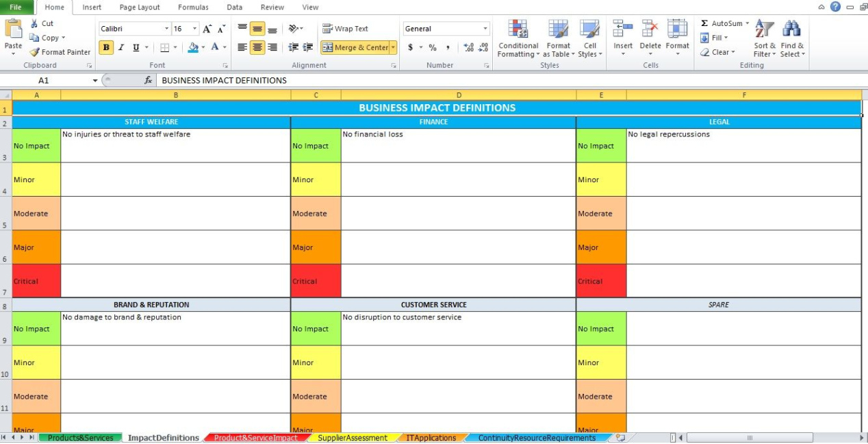The width and height of the screenshot is (868, 444).
Task: Click the Format as Table icon
Action: coord(558,31)
